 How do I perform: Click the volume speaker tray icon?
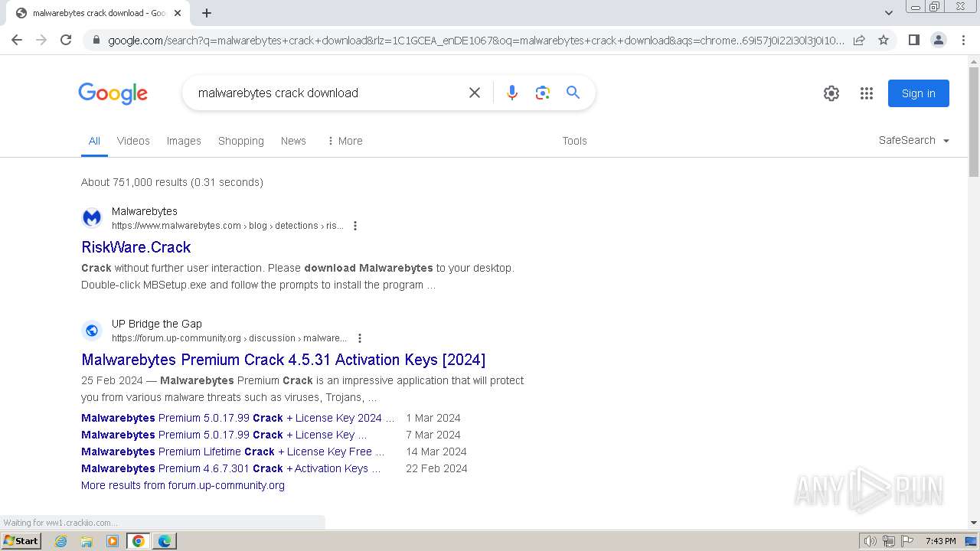pyautogui.click(x=871, y=541)
